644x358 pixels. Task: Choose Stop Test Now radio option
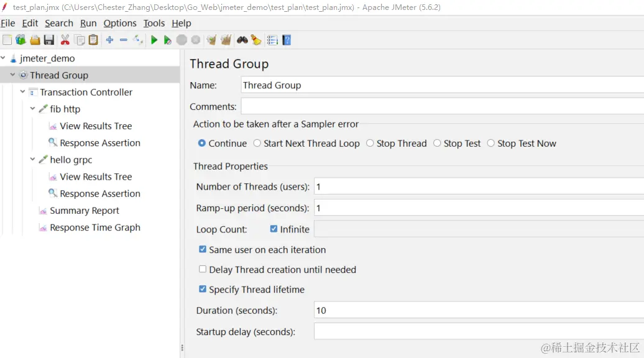point(491,144)
